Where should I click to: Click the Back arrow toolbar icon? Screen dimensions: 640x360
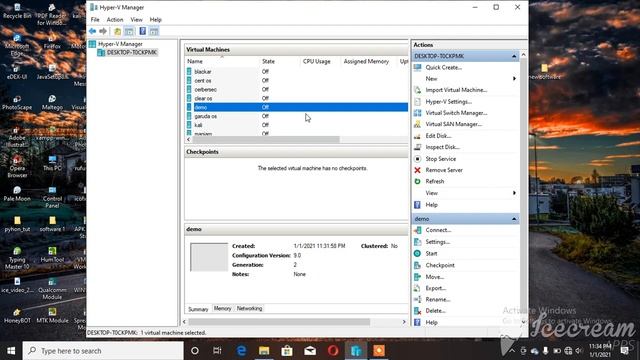tap(93, 31)
